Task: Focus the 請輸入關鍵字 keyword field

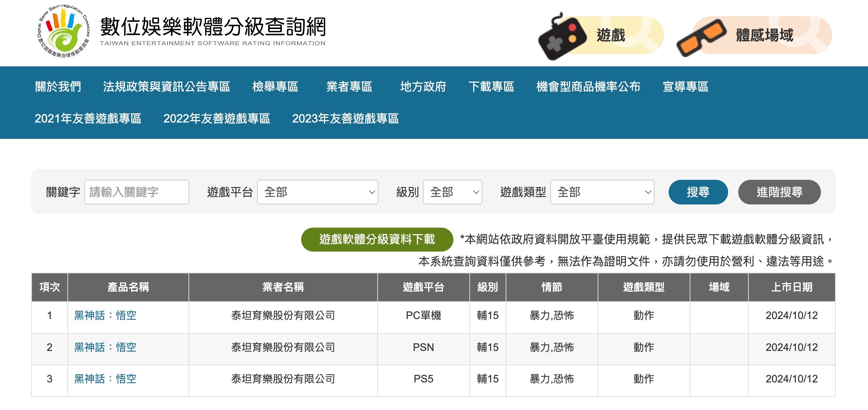Action: pos(137,192)
